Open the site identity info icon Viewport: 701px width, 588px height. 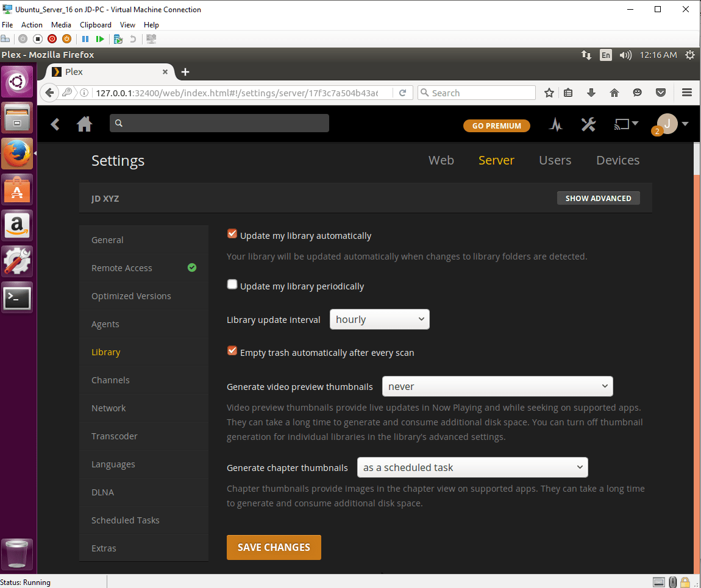point(84,93)
